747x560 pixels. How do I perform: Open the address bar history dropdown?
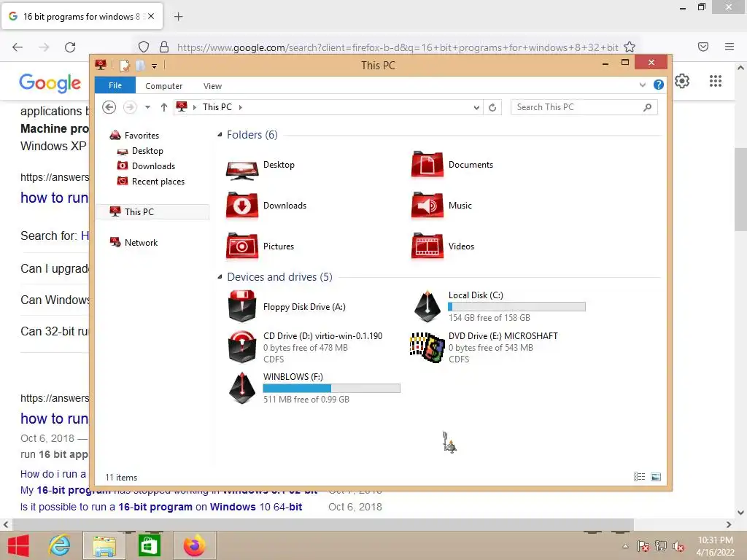point(476,108)
